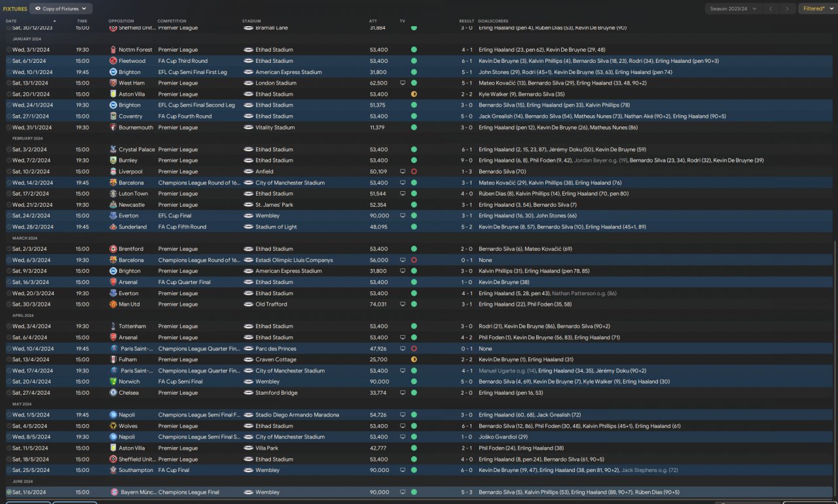Click the Bayern München club badge

point(113,492)
